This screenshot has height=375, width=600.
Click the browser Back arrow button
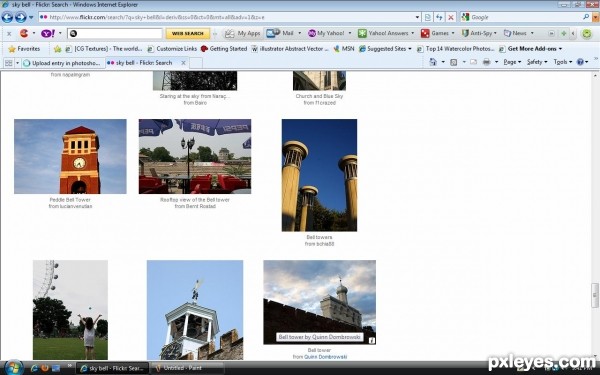click(7, 17)
